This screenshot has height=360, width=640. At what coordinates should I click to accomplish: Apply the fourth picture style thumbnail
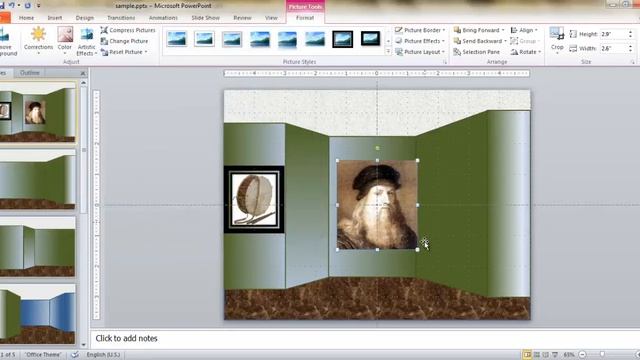pyautogui.click(x=260, y=39)
